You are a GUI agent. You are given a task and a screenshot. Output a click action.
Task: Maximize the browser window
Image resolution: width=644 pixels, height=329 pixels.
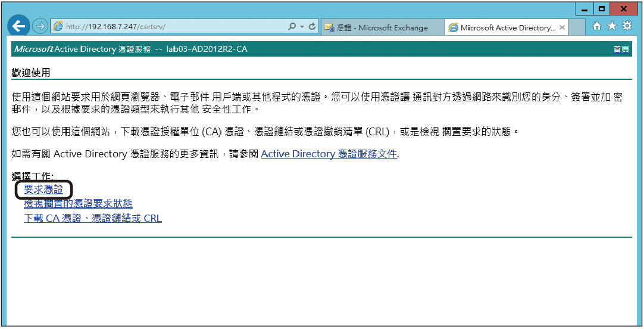point(602,10)
